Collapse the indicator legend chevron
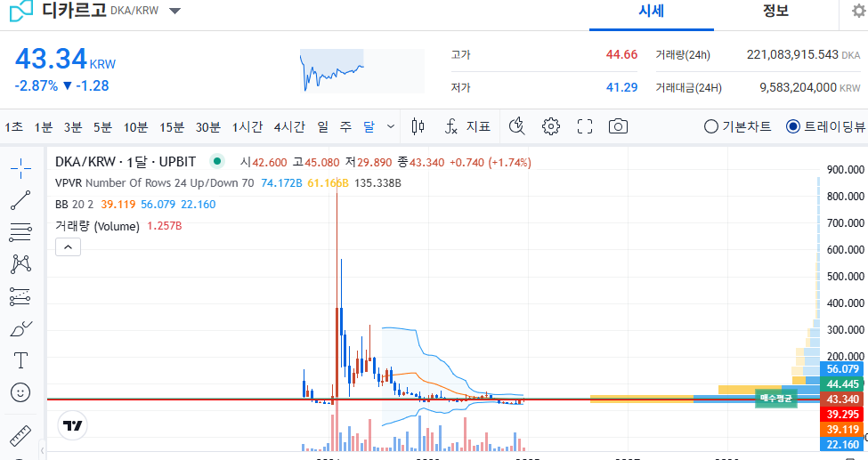Screen dimensions: 868x460 click(68, 246)
